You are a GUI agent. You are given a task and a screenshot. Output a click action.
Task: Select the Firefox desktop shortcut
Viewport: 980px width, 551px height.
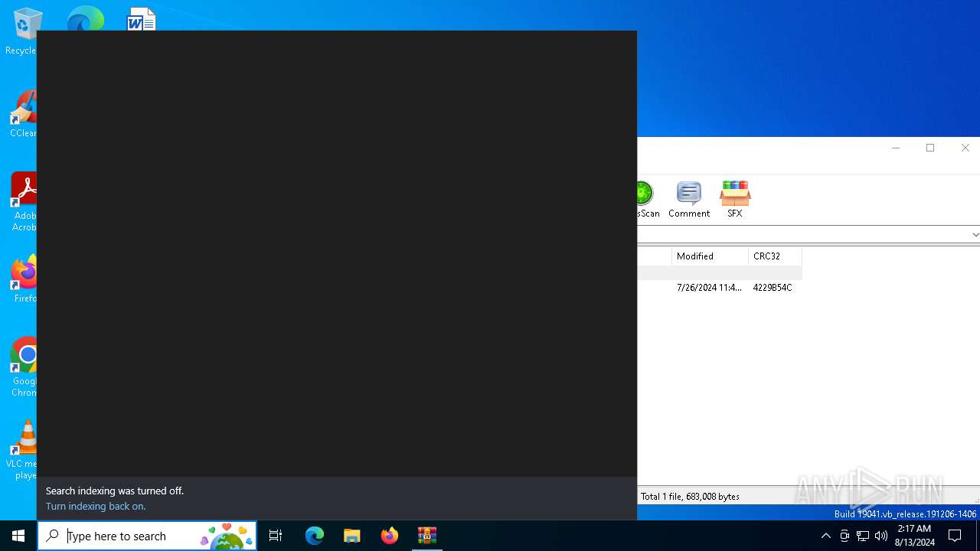pos(24,279)
